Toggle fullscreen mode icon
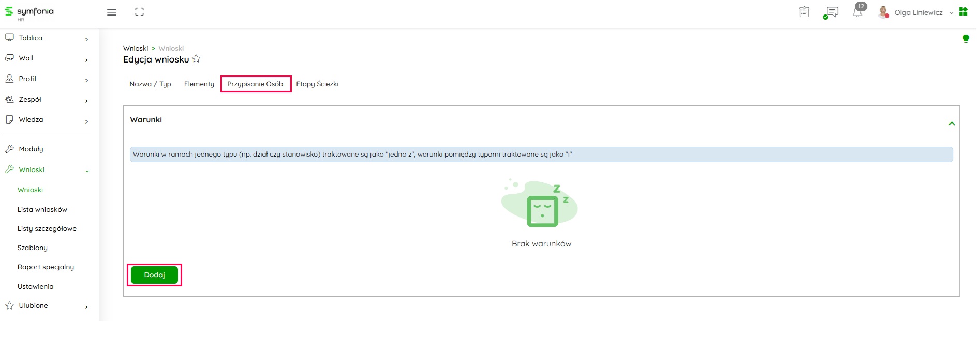The width and height of the screenshot is (980, 355). (x=139, y=12)
